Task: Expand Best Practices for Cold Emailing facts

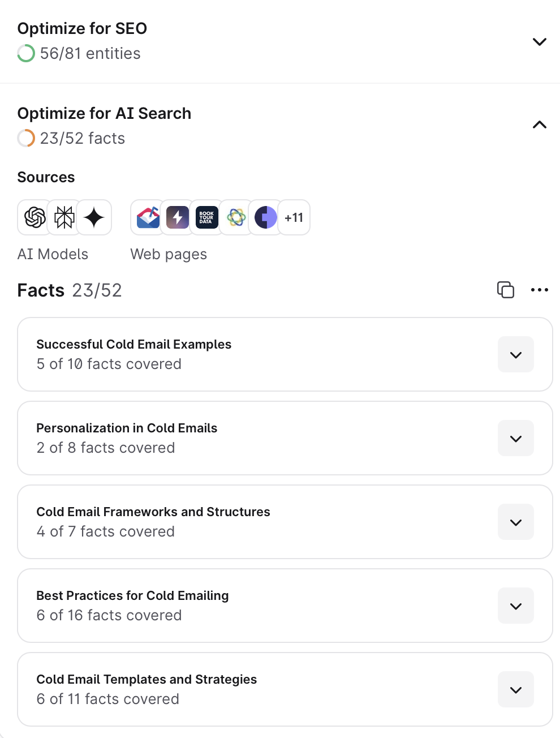Action: pos(515,606)
